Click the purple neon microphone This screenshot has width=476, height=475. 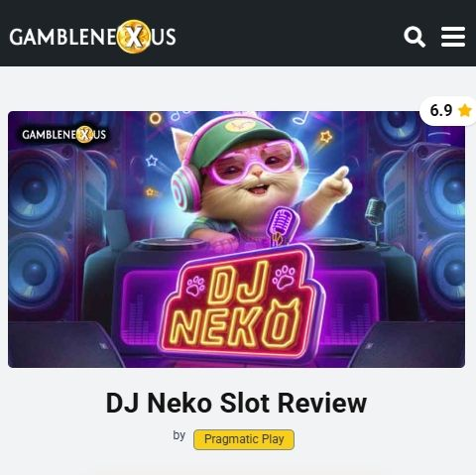[282, 226]
